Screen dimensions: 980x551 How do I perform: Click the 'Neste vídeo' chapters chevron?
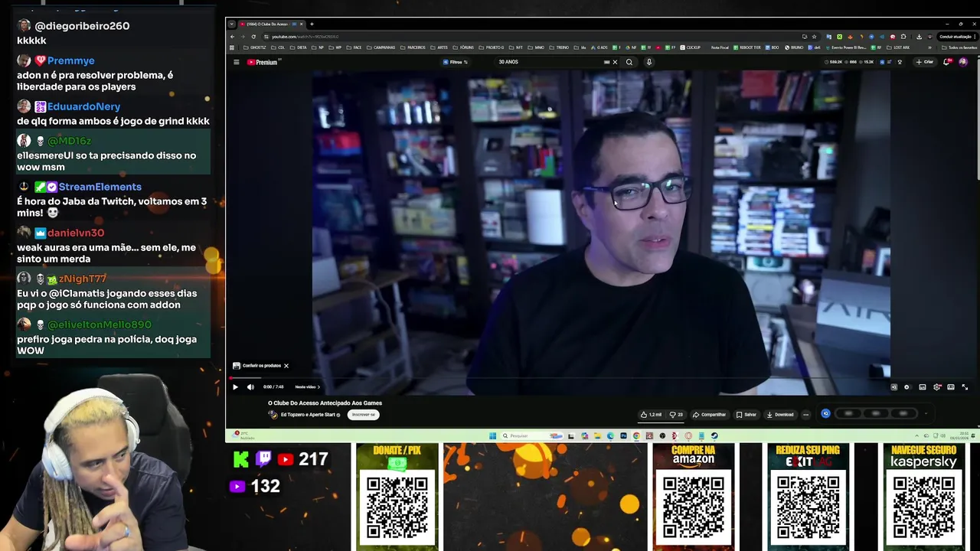[308, 386]
